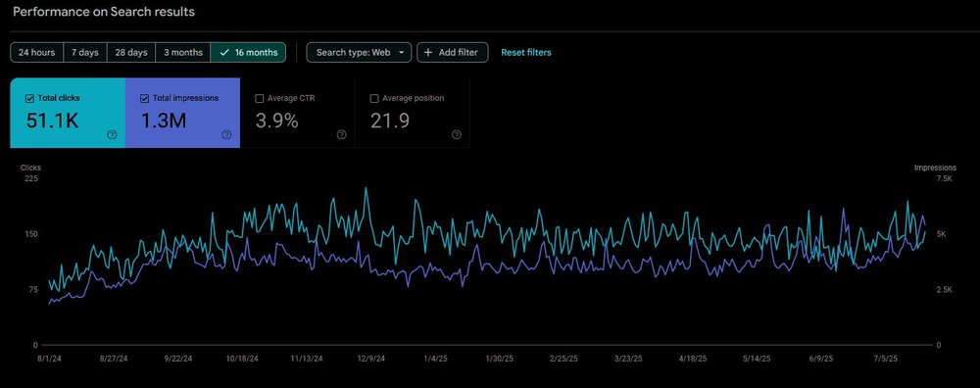Uncheck the Total clicks checkbox
Image resolution: width=980 pixels, height=388 pixels.
click(x=29, y=98)
